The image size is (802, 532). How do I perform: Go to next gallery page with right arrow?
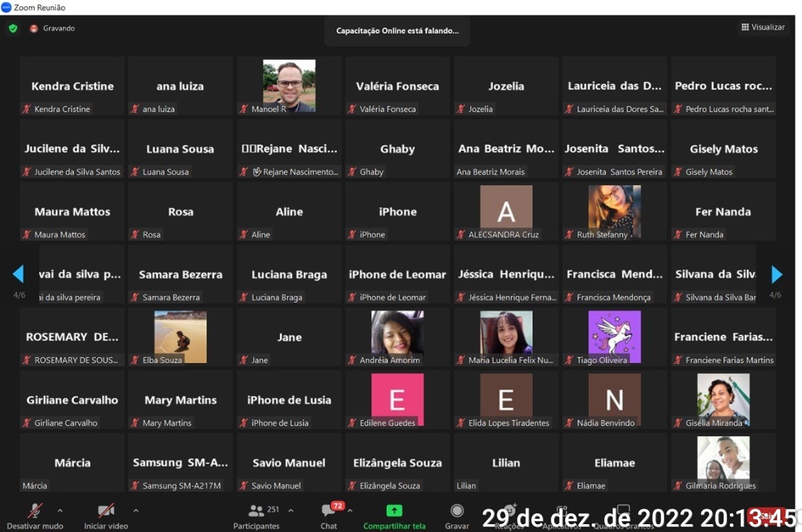tap(776, 274)
